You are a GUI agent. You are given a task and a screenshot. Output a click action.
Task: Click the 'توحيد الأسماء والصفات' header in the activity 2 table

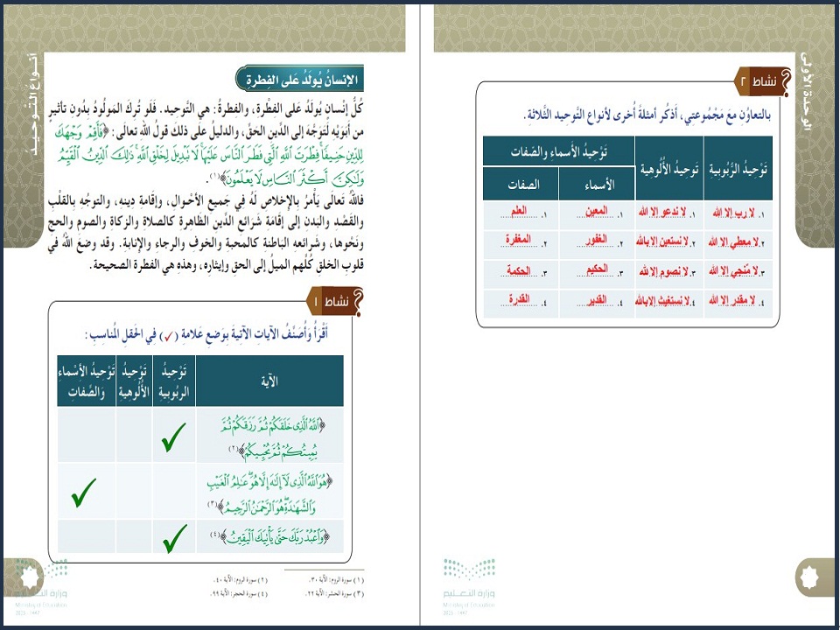pos(559,151)
